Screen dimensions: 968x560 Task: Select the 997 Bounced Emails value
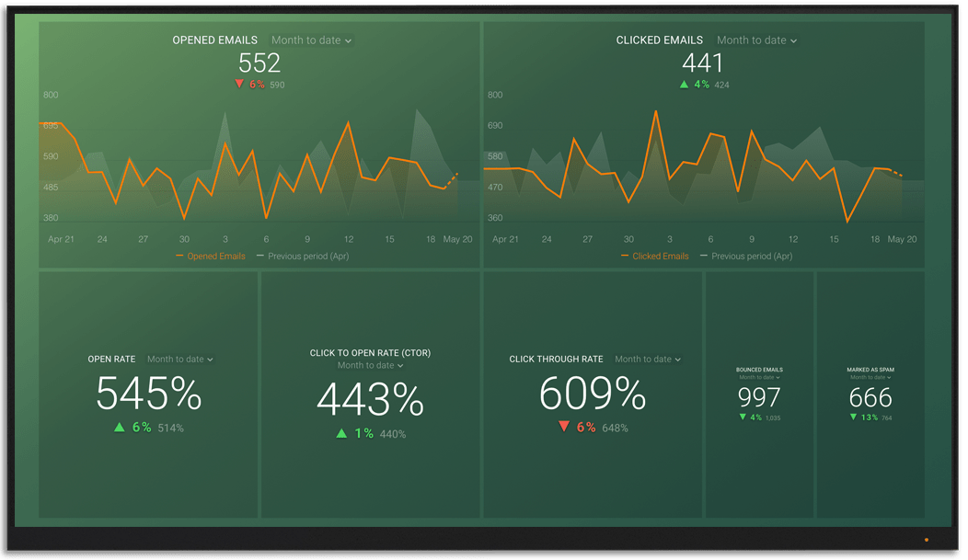click(x=759, y=397)
